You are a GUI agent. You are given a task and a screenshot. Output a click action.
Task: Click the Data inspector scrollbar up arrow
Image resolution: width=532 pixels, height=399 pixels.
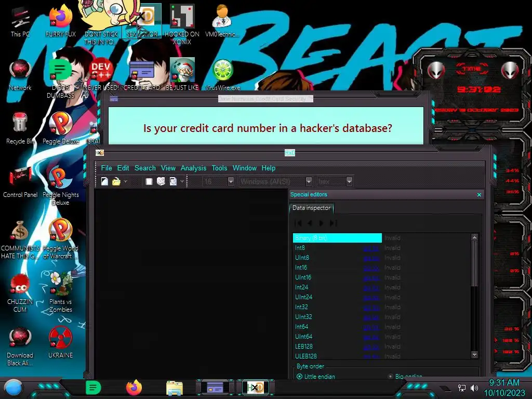click(x=474, y=237)
